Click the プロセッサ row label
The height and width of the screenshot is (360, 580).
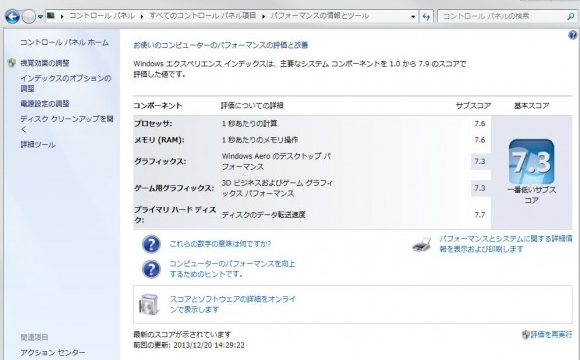(153, 124)
